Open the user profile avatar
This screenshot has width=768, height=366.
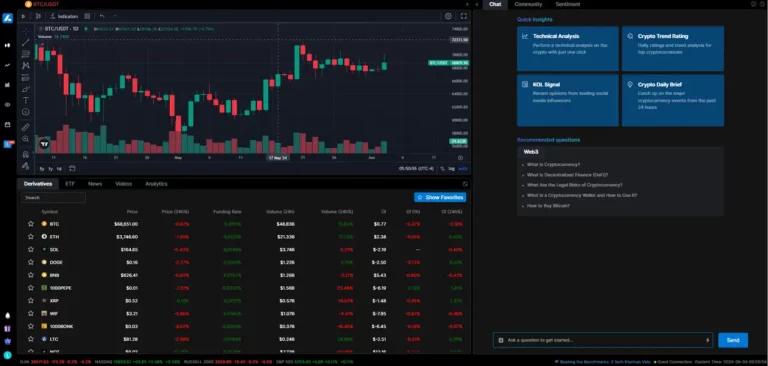coord(7,355)
